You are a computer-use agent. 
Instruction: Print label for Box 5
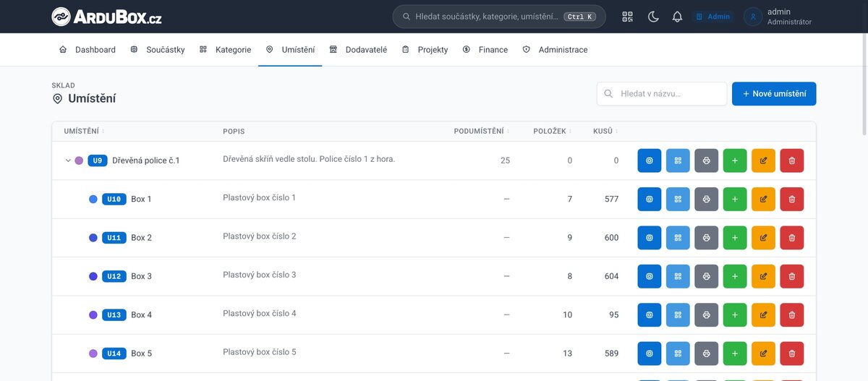pos(707,354)
